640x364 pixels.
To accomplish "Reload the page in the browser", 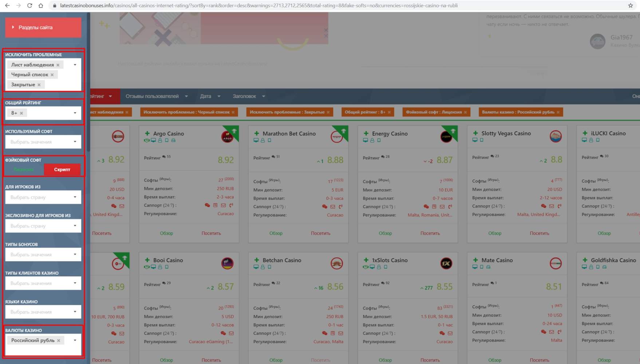I will pyautogui.click(x=30, y=5).
